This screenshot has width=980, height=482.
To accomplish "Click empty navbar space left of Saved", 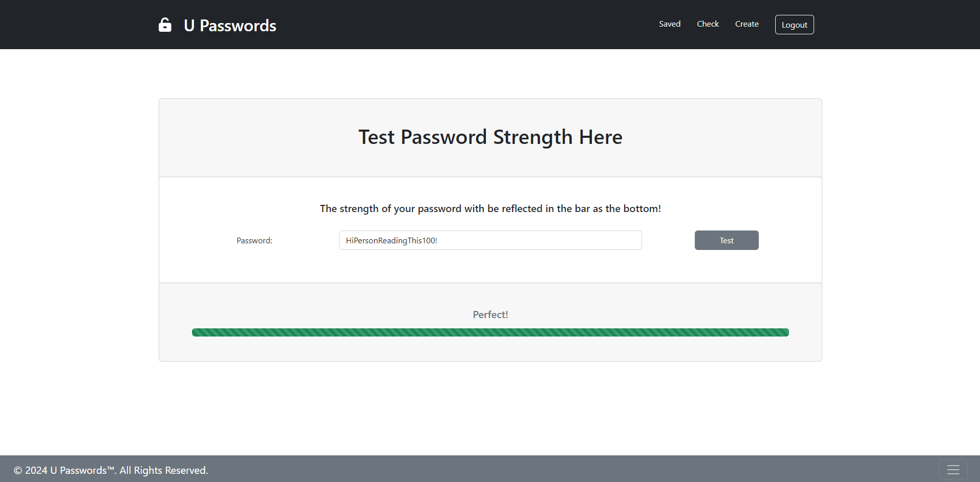I will point(461,25).
